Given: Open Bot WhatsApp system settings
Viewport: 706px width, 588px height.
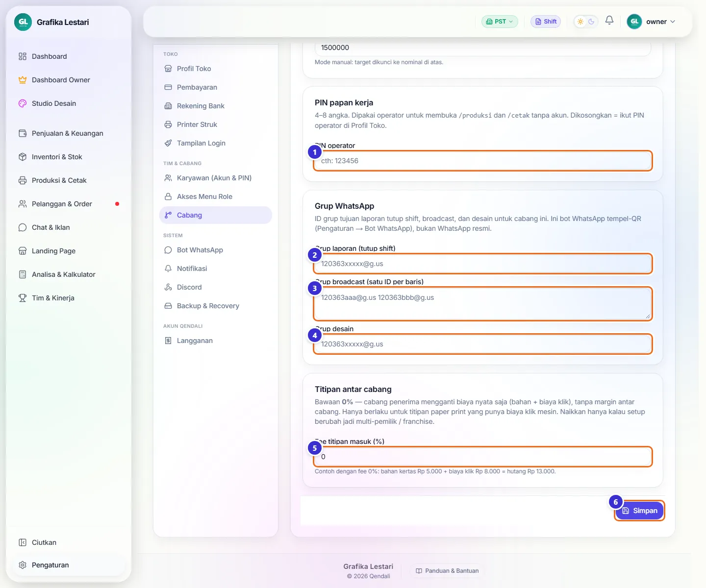Looking at the screenshot, I should 216,250.
